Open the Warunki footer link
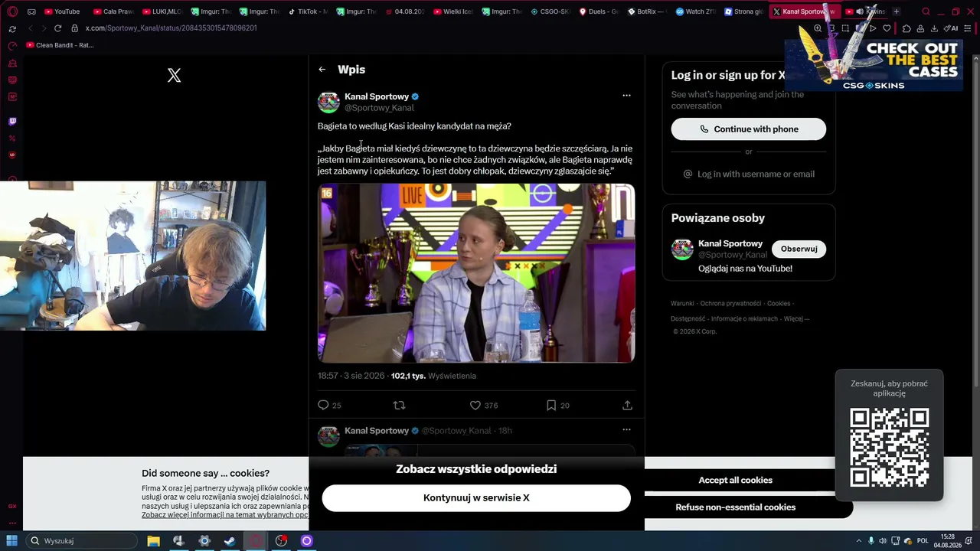This screenshot has height=551, width=980. [x=682, y=304]
